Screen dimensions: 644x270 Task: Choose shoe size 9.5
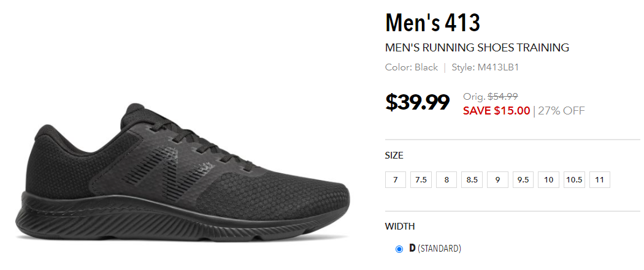coord(523,180)
